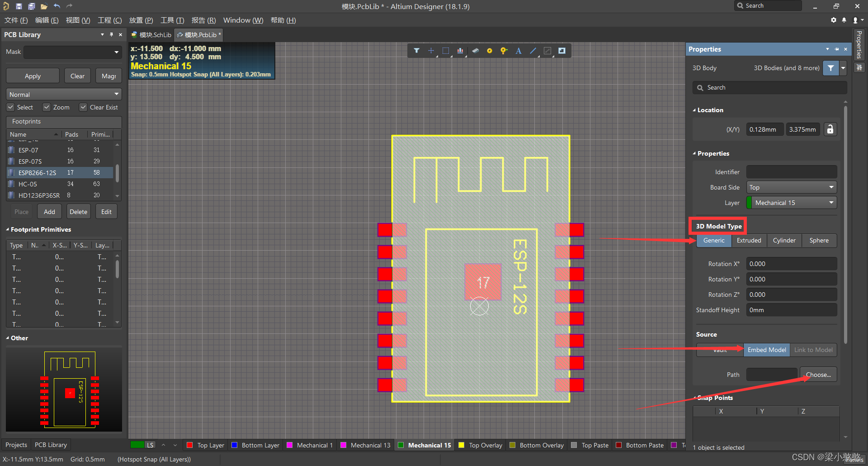Toggle the Zoom checkbox

47,107
